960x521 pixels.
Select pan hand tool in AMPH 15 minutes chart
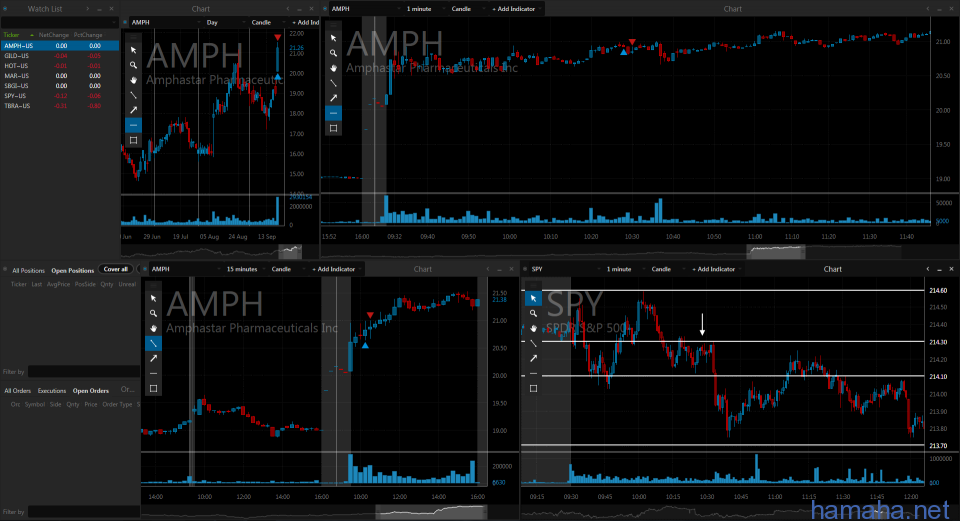click(154, 328)
